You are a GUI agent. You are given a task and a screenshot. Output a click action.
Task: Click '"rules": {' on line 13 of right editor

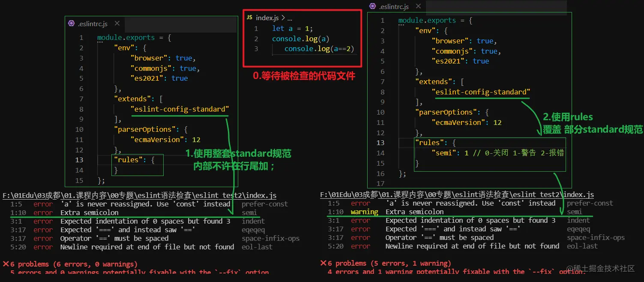click(x=435, y=143)
